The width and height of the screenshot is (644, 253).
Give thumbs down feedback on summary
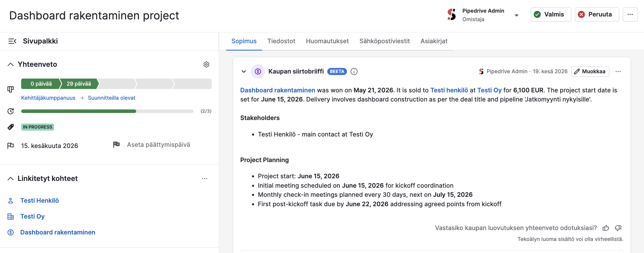(x=618, y=228)
